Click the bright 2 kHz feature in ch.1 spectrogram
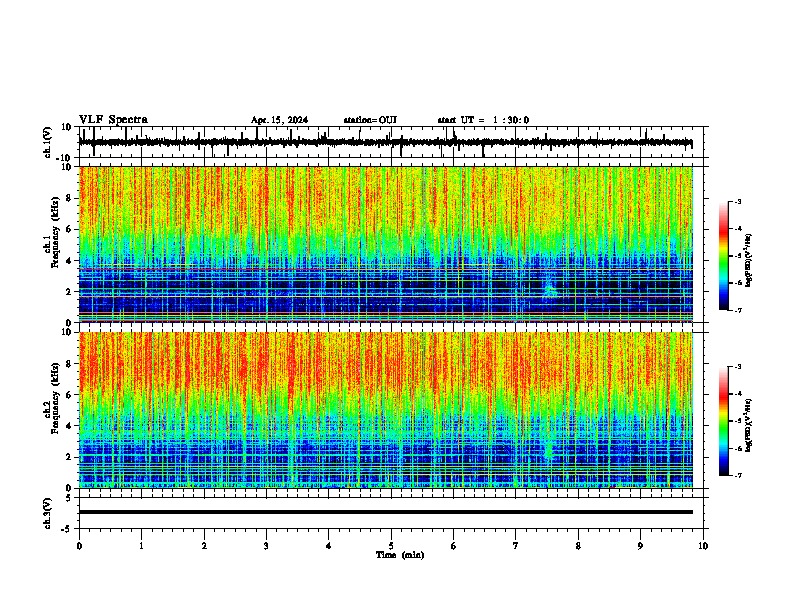The width and height of the screenshot is (792, 612). 550,289
